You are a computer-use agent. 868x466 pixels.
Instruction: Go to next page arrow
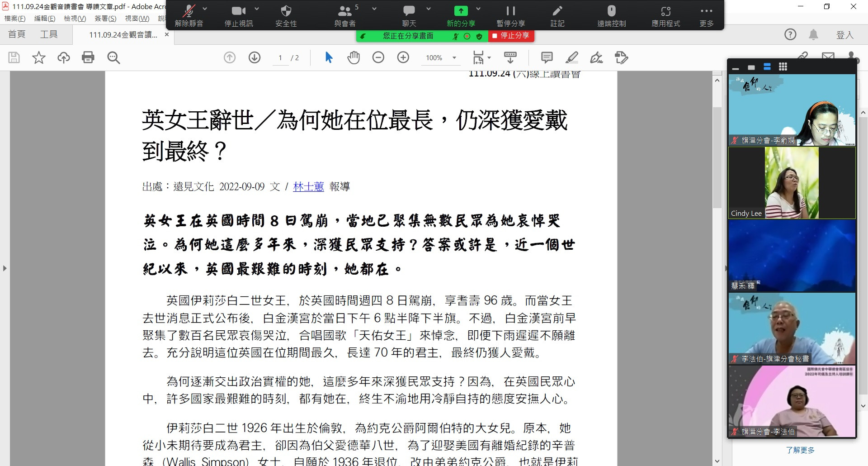[255, 57]
